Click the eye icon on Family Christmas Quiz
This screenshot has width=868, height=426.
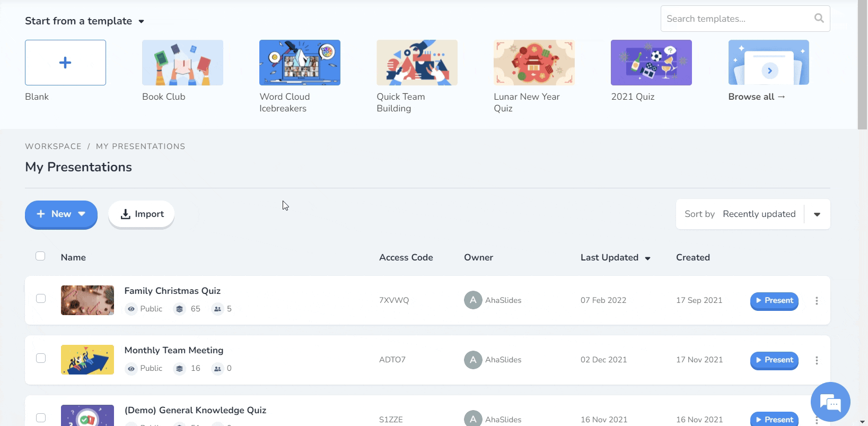(x=131, y=309)
